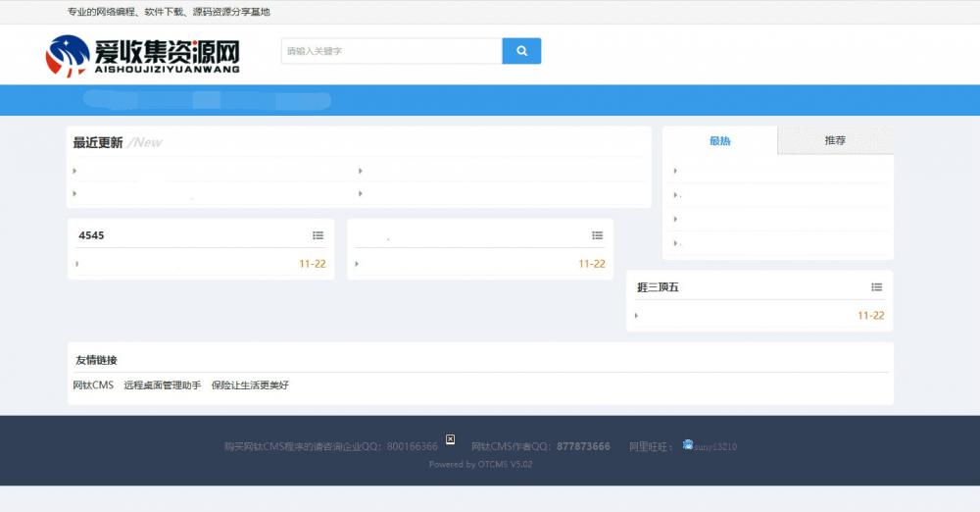
Task: Open the 网钛CMS friendly link
Action: [93, 384]
